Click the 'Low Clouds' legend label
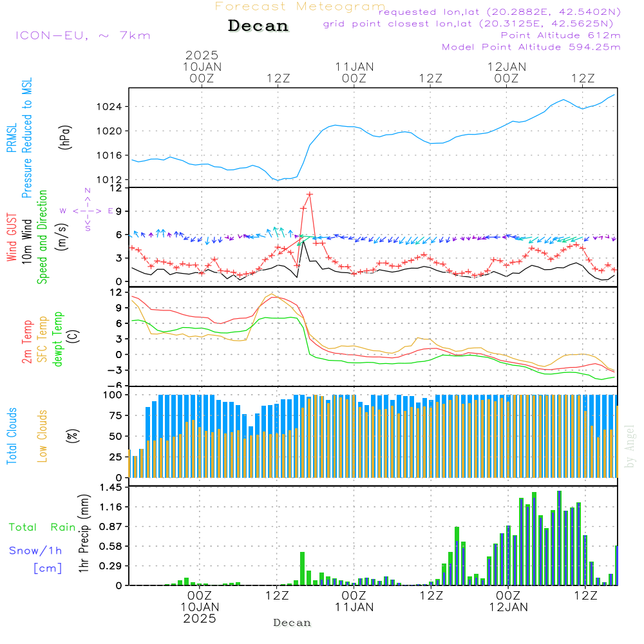This screenshot has width=644, height=644. [x=43, y=436]
